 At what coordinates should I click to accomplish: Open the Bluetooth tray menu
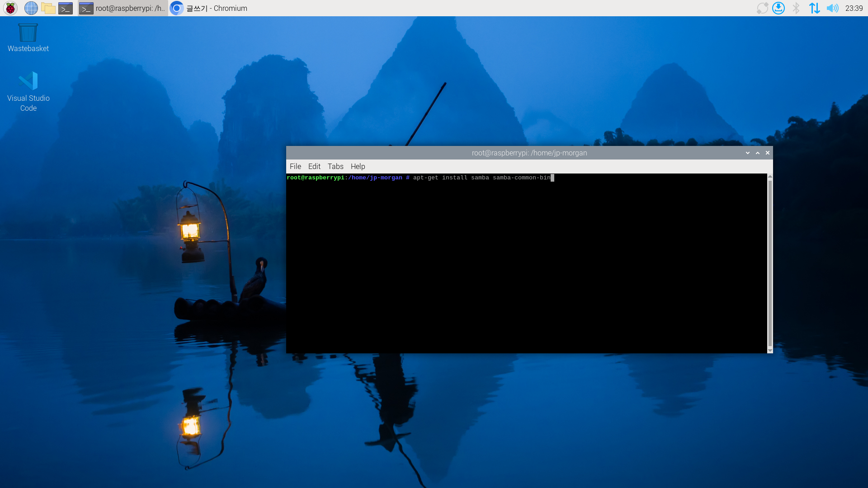click(x=796, y=8)
